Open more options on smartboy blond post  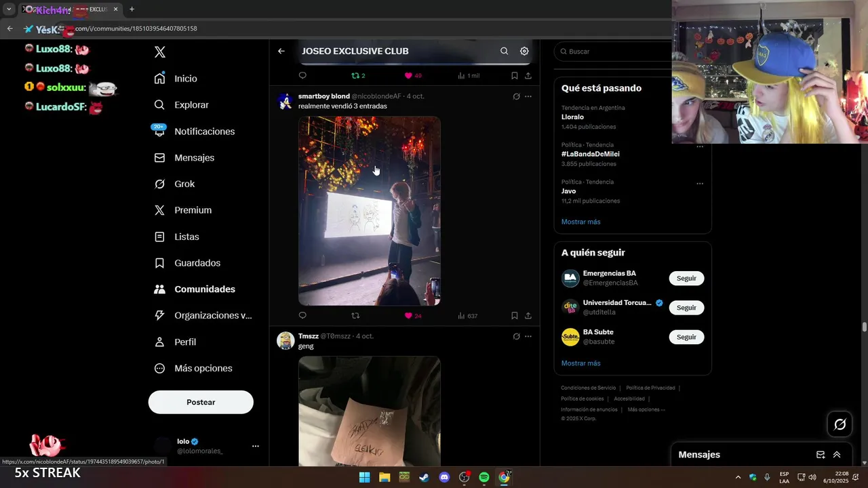528,97
